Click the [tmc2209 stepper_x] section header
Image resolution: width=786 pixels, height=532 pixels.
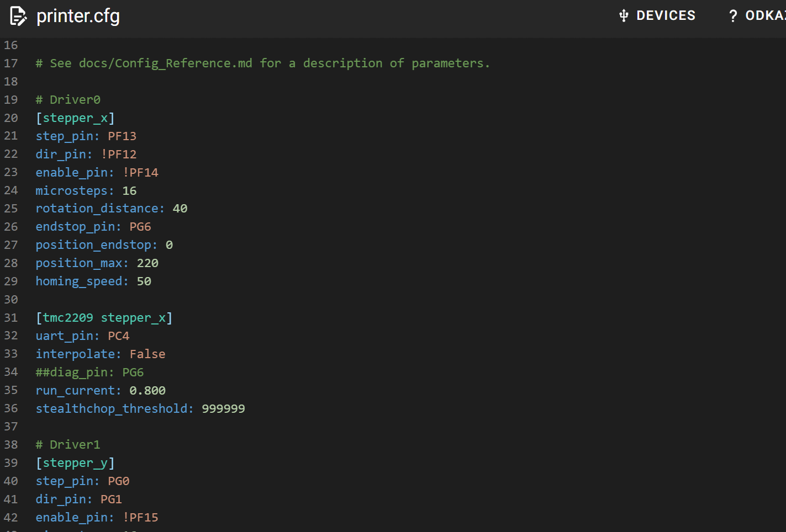(104, 318)
